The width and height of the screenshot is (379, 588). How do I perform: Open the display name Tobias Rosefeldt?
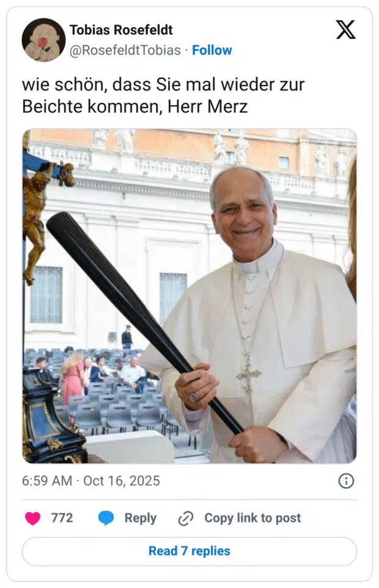pyautogui.click(x=121, y=30)
